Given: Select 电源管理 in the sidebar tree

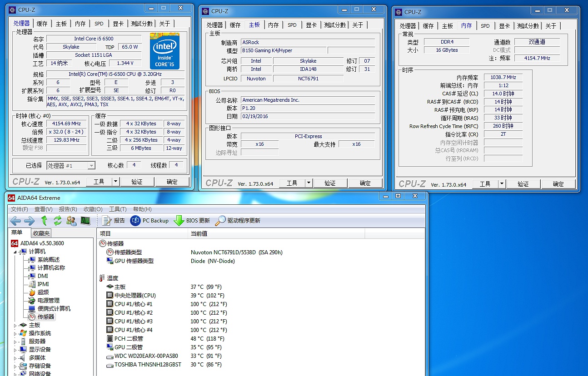Looking at the screenshot, I should coord(48,301).
